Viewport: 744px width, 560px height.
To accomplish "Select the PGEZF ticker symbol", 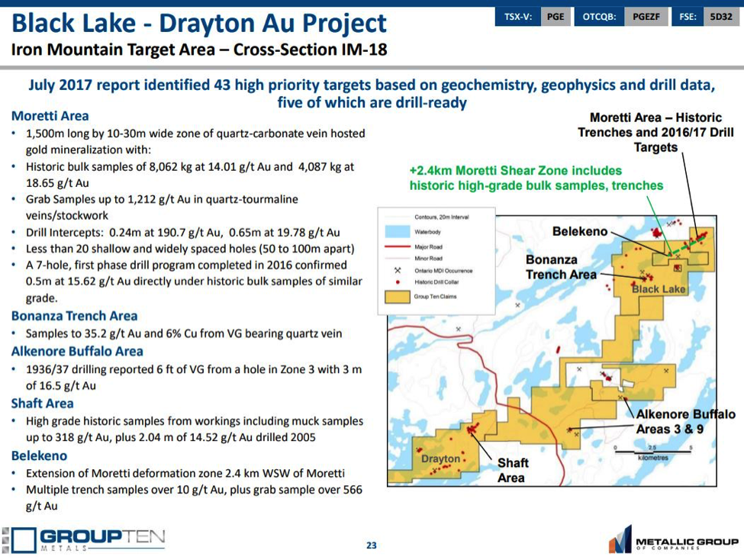I will click(x=646, y=17).
